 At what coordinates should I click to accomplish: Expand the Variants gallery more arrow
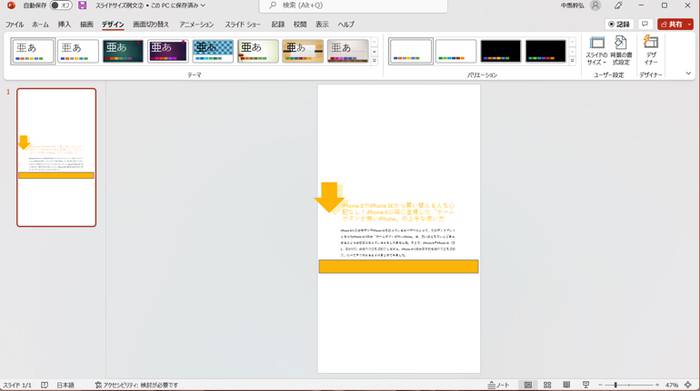coord(572,60)
